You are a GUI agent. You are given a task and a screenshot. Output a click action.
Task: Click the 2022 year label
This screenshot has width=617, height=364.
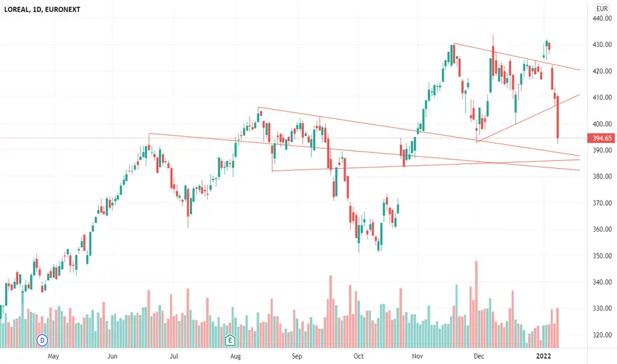point(544,356)
